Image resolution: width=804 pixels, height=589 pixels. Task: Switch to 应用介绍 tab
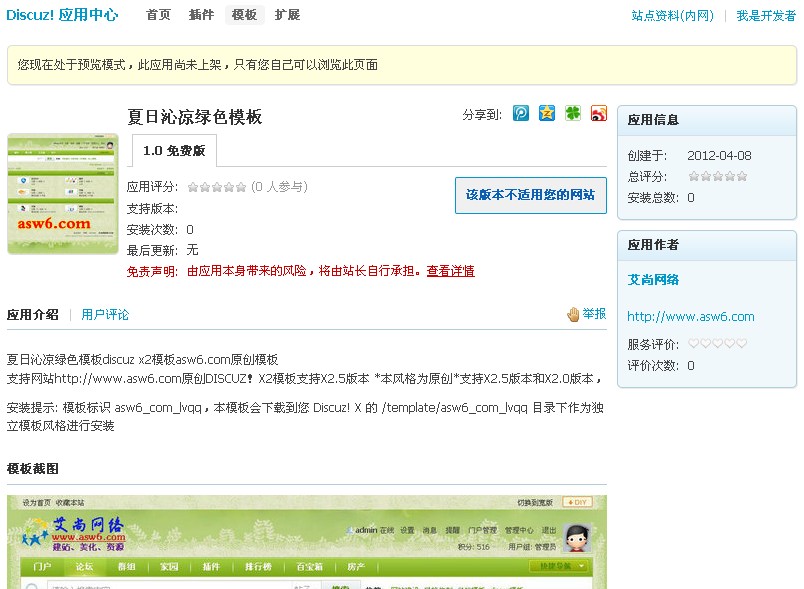tap(33, 315)
